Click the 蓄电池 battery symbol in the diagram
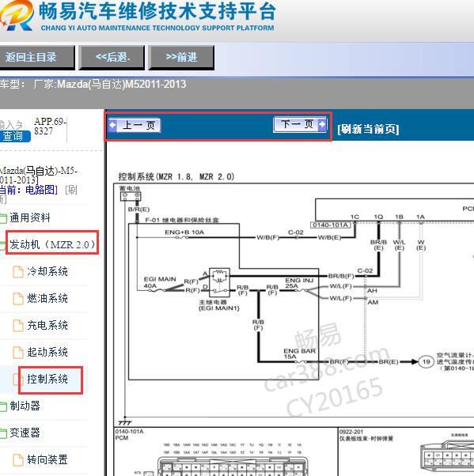This screenshot has width=474, height=476. [131, 196]
